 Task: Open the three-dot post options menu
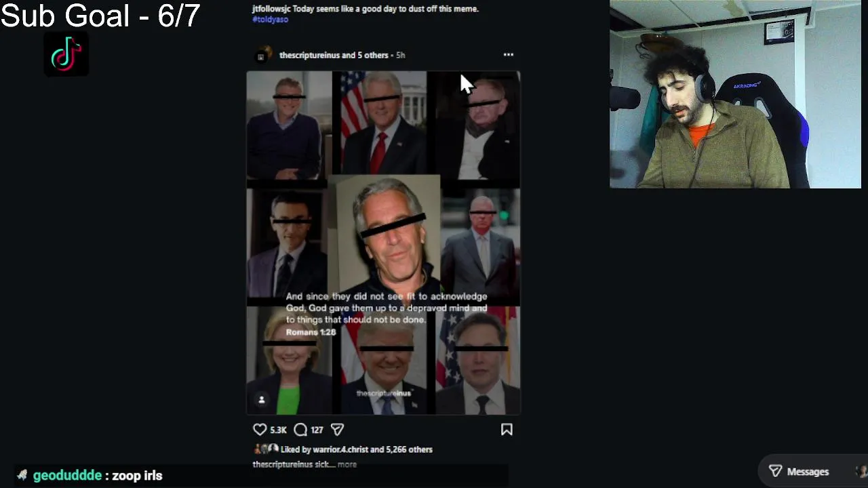pyautogui.click(x=509, y=55)
